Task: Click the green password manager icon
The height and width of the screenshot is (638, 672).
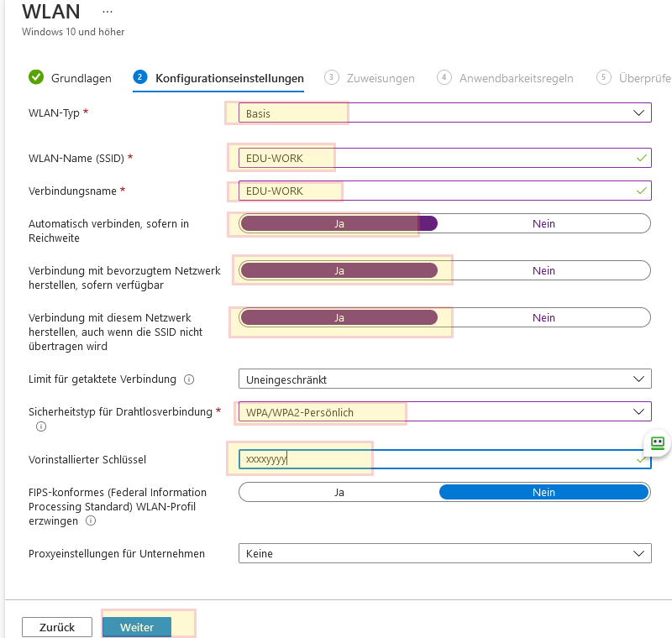Action: (657, 442)
